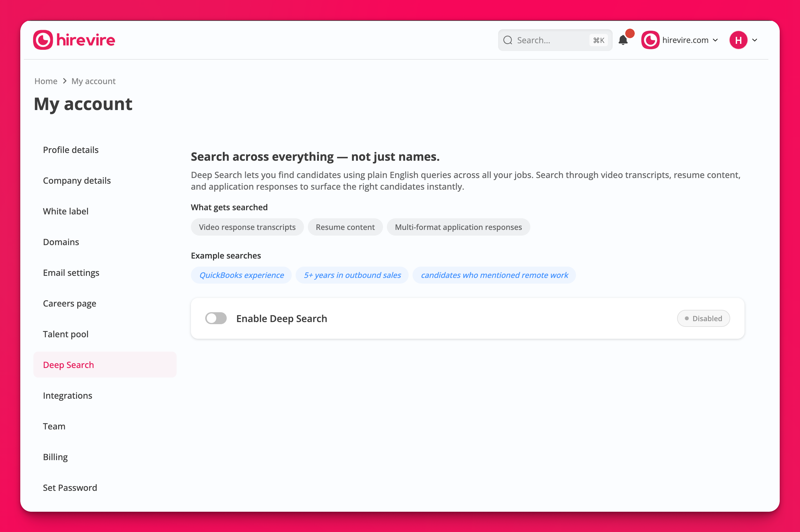Click the hirevire logo
Image resolution: width=800 pixels, height=532 pixels.
[x=74, y=40]
